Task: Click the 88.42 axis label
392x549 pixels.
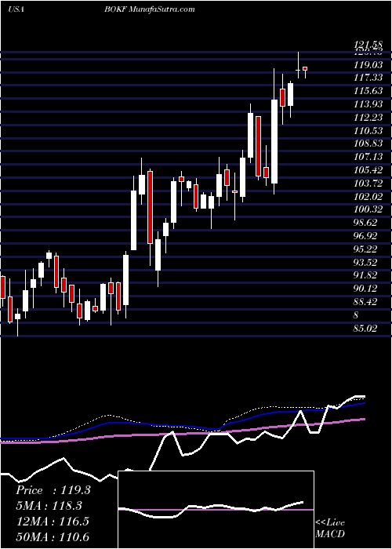Action: [366, 303]
